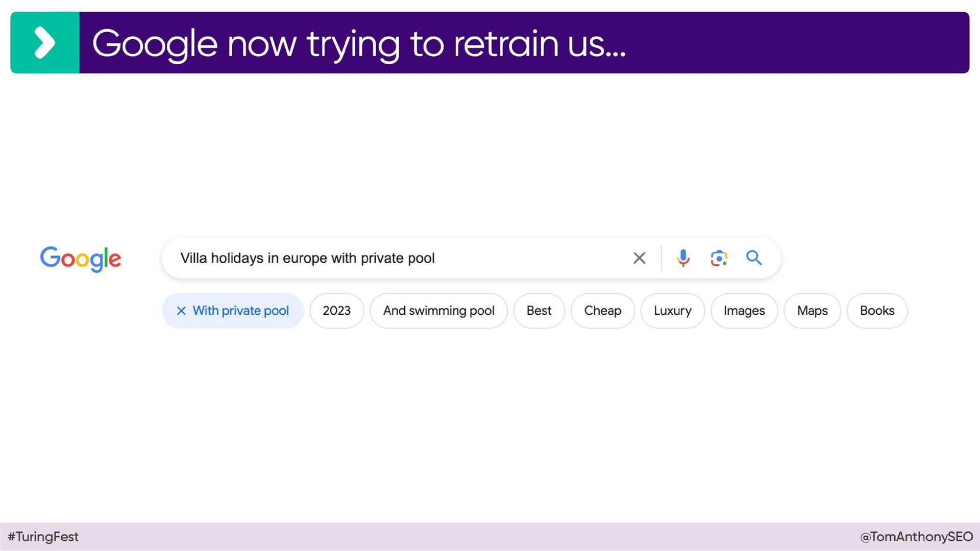Click the #TuringFest hashtag text
980x551 pixels.
43,537
